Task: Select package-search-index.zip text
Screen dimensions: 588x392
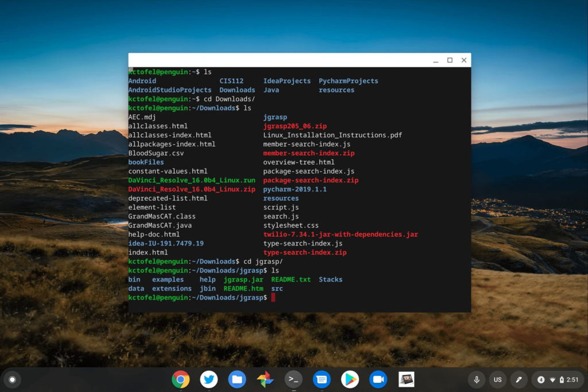Action: click(311, 180)
